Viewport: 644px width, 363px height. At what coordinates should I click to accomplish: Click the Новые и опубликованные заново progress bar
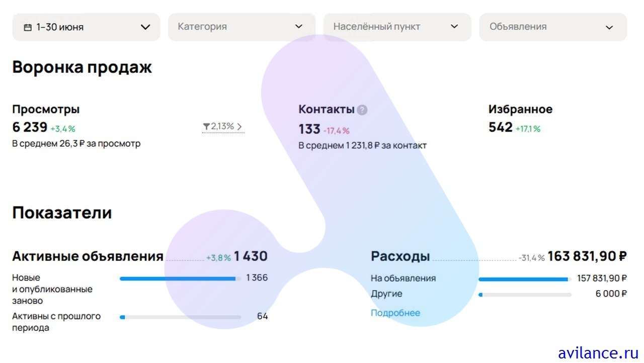coord(180,278)
